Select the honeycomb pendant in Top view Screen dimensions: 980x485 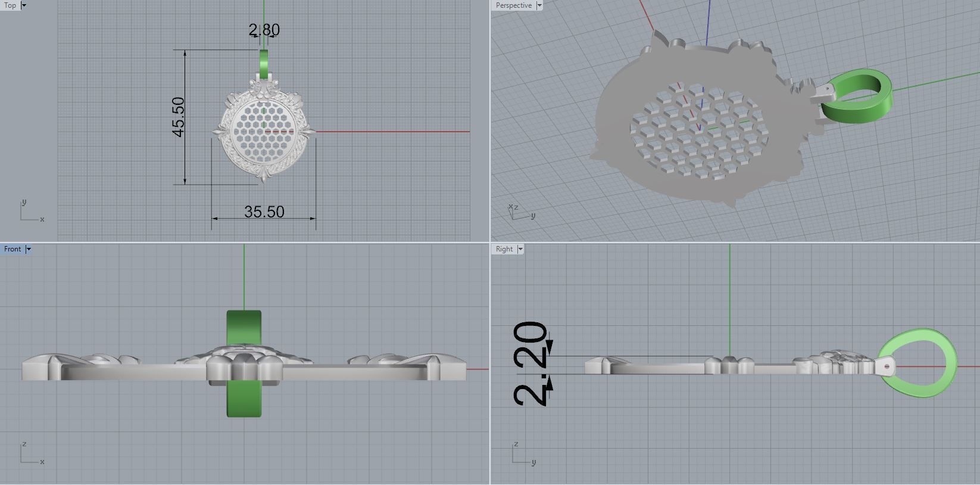(x=263, y=129)
